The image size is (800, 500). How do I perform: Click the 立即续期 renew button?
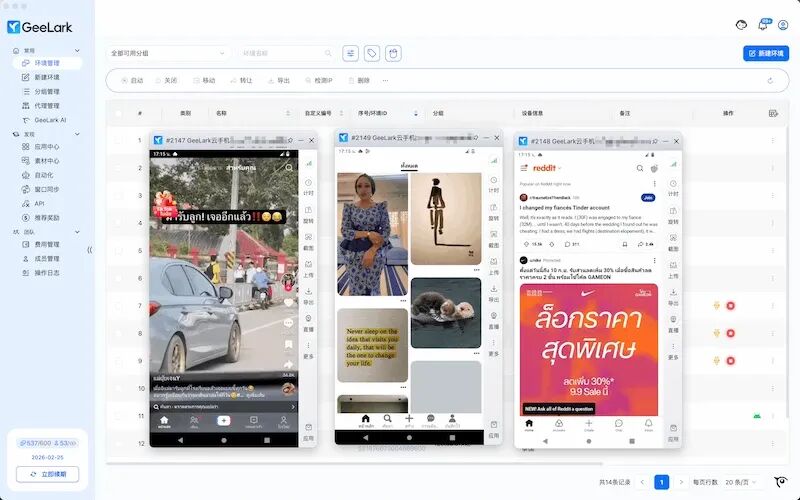tap(47, 474)
